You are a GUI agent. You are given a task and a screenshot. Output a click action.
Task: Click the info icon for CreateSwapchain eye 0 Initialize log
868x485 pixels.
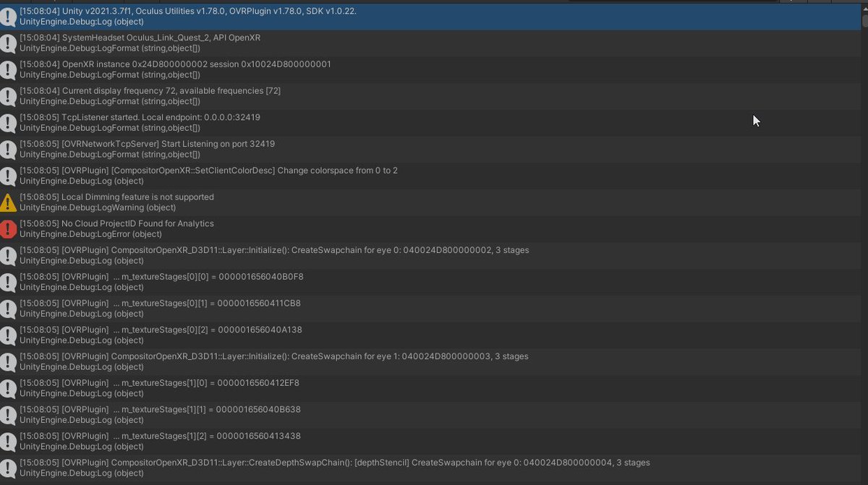point(8,256)
